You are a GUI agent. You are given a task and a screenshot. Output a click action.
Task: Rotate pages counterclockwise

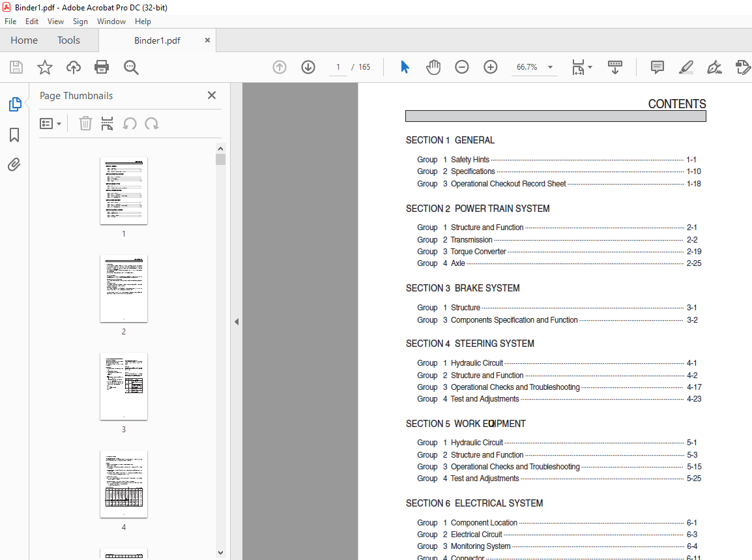pos(130,124)
